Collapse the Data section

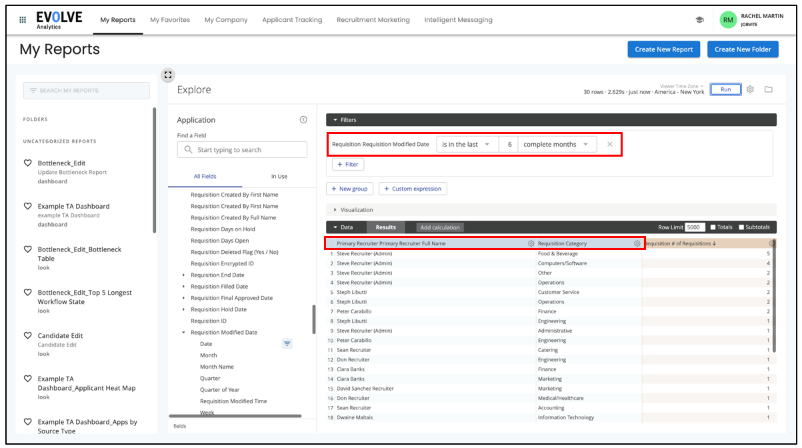(335, 227)
